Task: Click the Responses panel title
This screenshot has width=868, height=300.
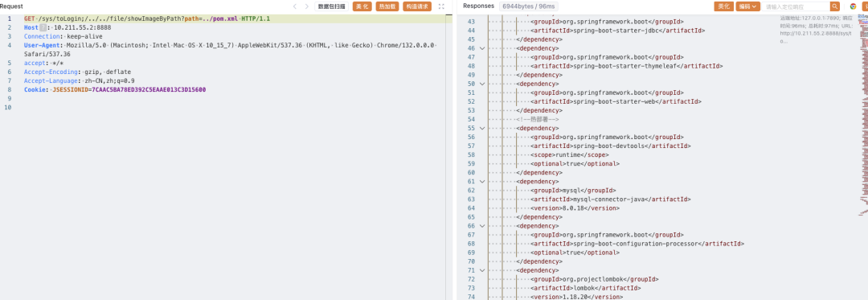Action: tap(478, 6)
